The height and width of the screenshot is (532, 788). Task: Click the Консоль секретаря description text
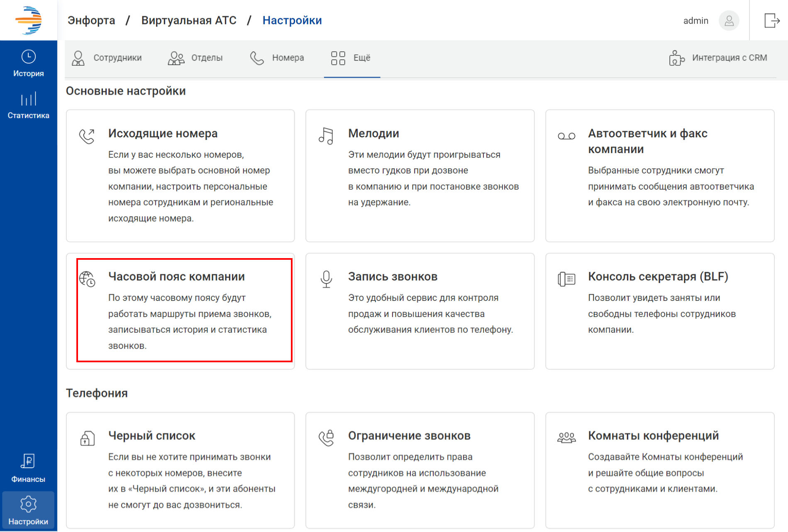(662, 314)
